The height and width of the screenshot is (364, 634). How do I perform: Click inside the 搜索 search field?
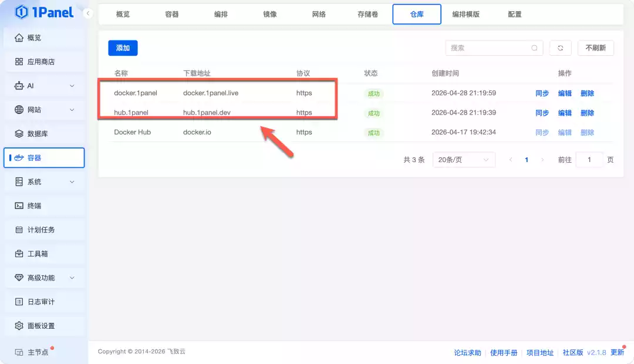(x=493, y=48)
